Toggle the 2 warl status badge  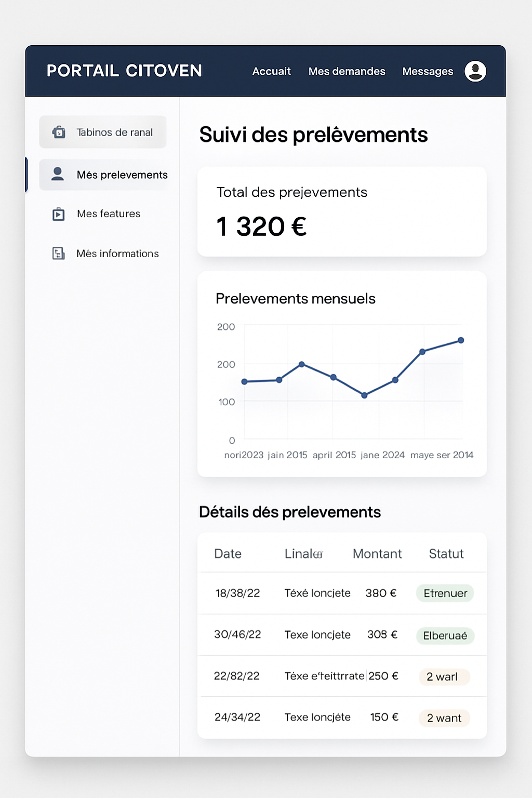[x=444, y=676]
